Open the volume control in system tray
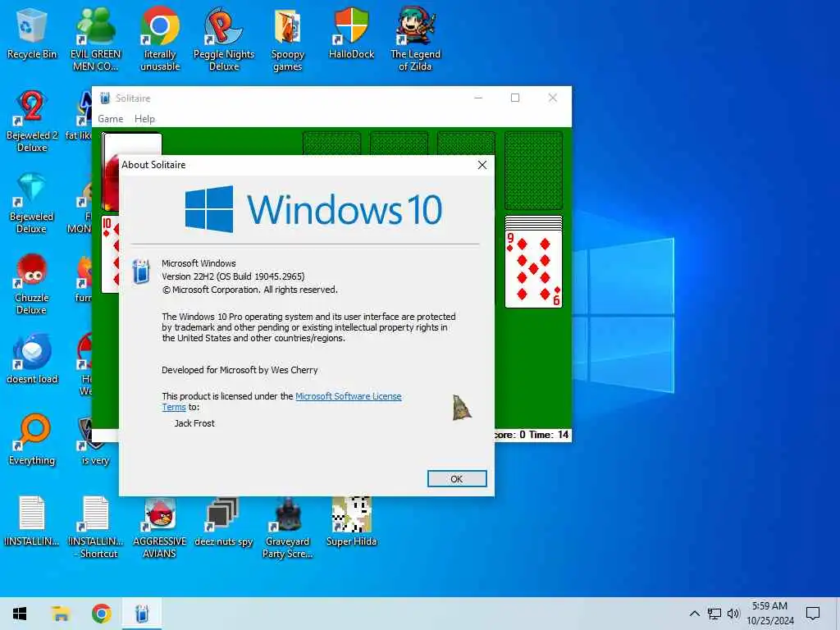Screen dimensions: 840x630 [733, 614]
